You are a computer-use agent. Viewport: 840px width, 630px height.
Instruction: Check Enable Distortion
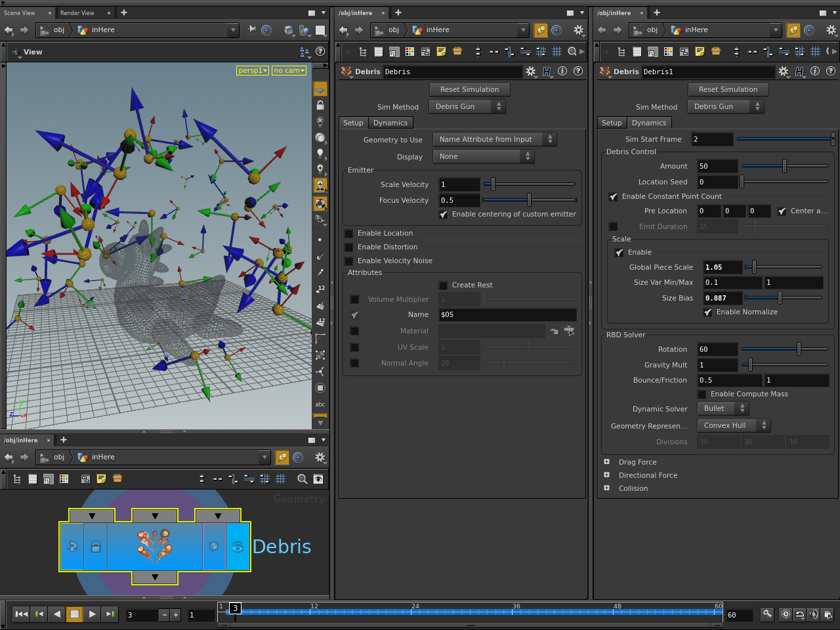pos(349,247)
